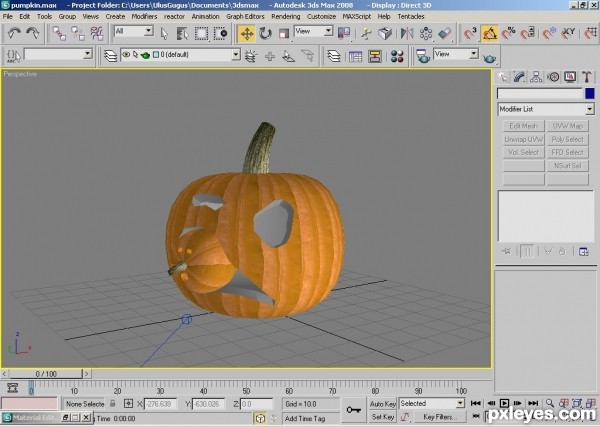600x427 pixels.
Task: Click the object name input field
Action: click(540, 93)
